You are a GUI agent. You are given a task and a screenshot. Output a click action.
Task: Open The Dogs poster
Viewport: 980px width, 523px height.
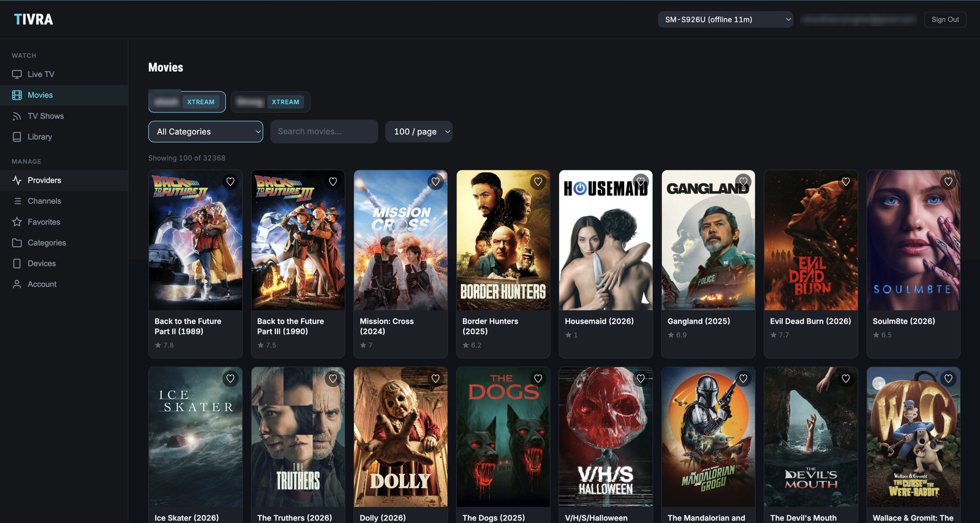click(503, 437)
